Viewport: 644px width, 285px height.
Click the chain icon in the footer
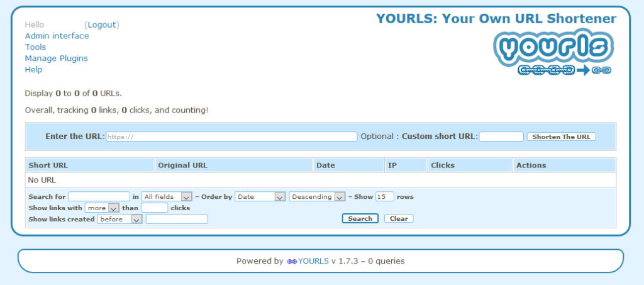[291, 261]
